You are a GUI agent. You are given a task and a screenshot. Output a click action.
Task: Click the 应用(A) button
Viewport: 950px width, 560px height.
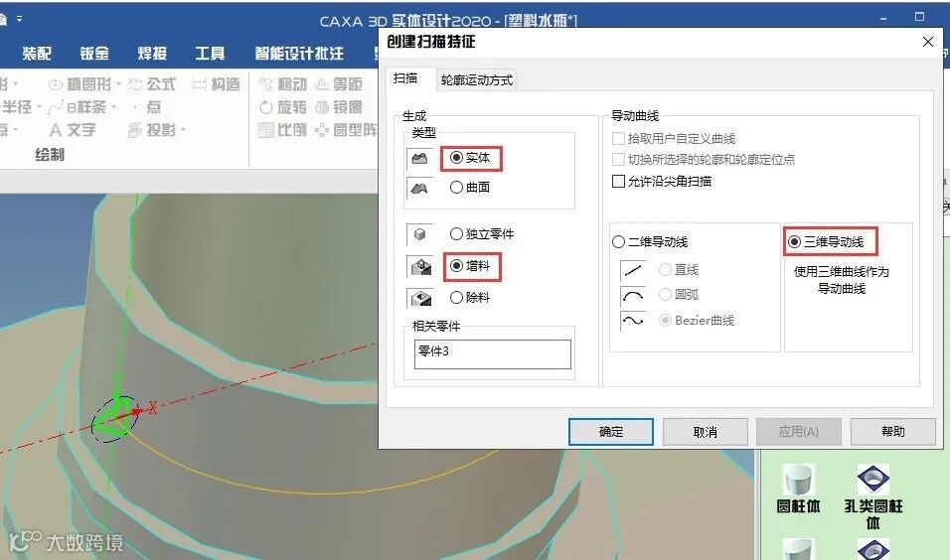[x=799, y=432]
